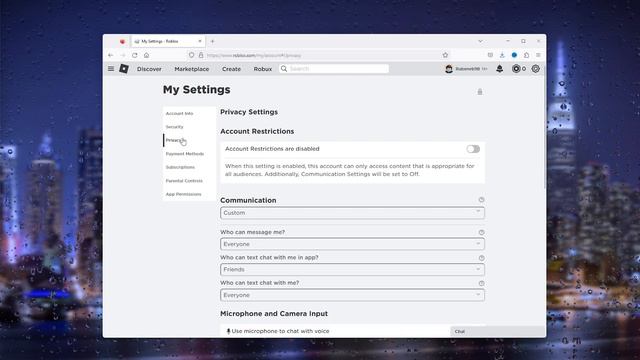
Task: Open the browser application menu
Action: pos(538,55)
